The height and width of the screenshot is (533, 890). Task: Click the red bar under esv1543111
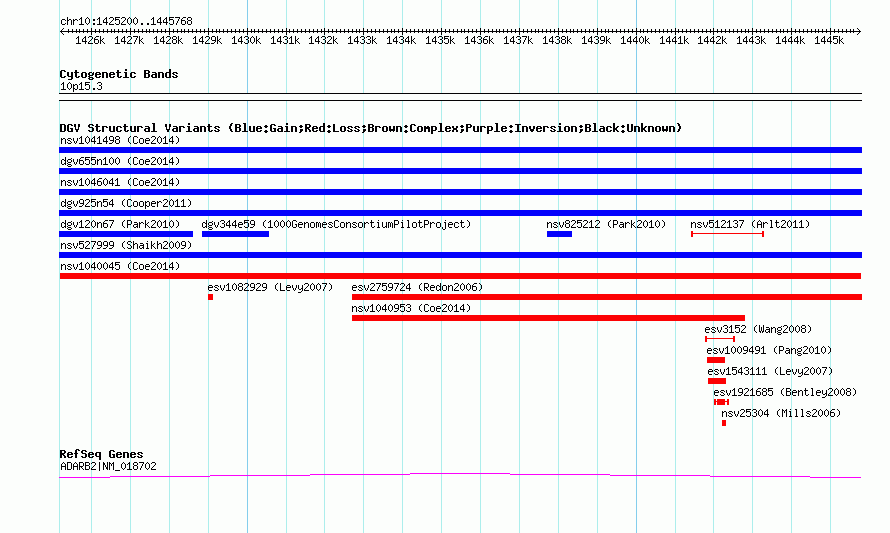point(717,381)
